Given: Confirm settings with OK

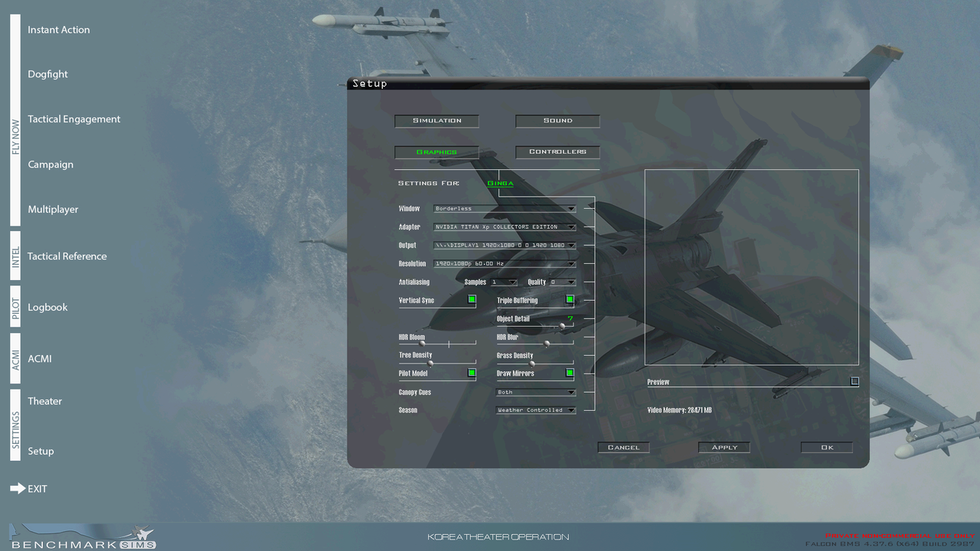Looking at the screenshot, I should [827, 448].
